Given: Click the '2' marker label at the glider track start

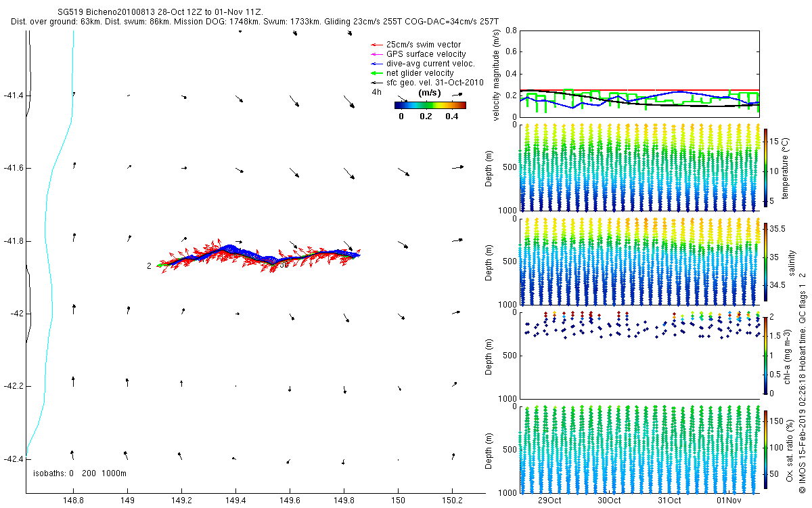Looking at the screenshot, I should point(149,266).
